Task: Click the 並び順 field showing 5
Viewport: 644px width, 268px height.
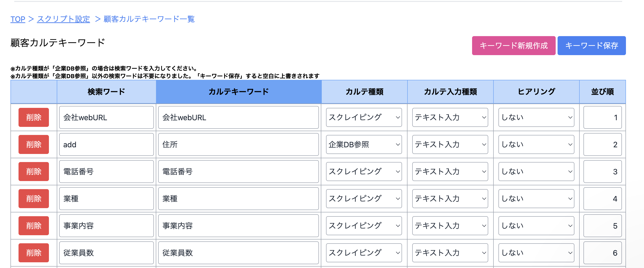Action: click(x=602, y=225)
